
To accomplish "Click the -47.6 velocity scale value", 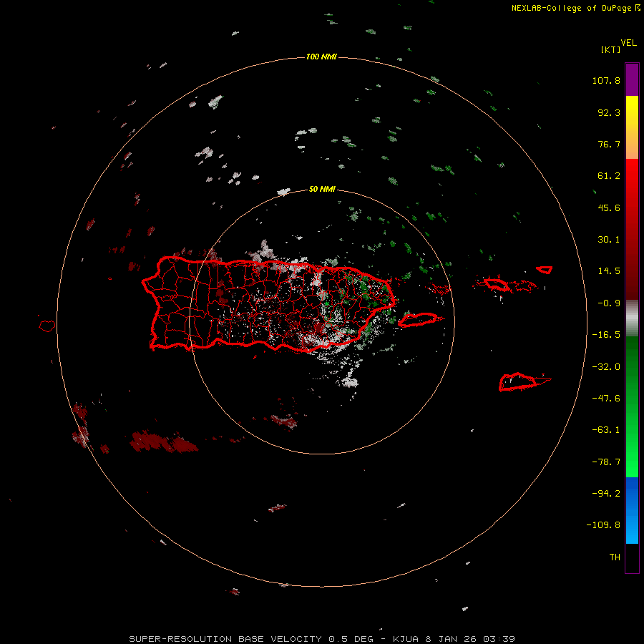I will pos(606,399).
